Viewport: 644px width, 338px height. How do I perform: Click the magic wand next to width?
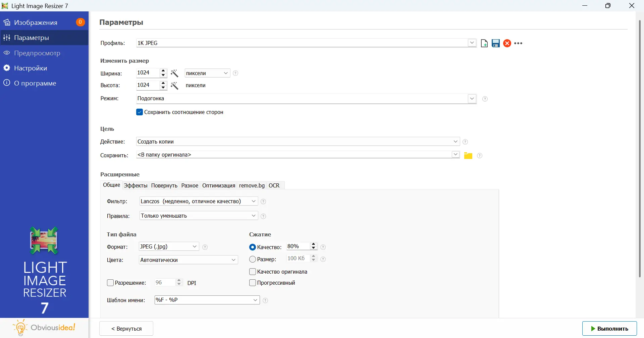(x=174, y=73)
